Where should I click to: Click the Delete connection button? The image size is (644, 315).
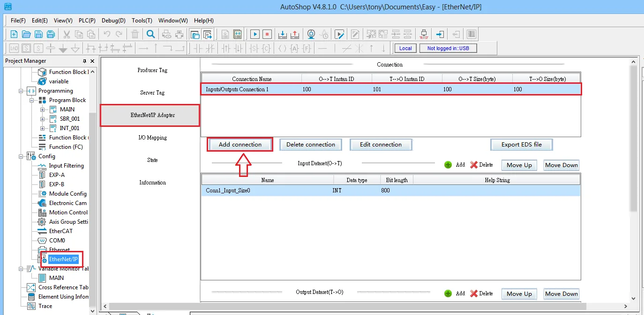[x=311, y=145]
